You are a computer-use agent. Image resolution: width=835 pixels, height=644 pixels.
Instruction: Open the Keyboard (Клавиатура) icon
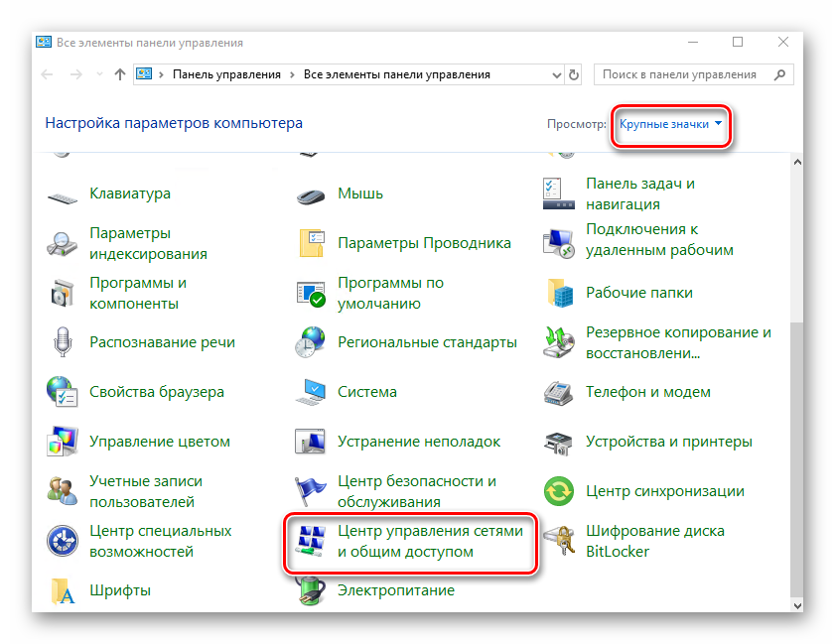point(63,198)
